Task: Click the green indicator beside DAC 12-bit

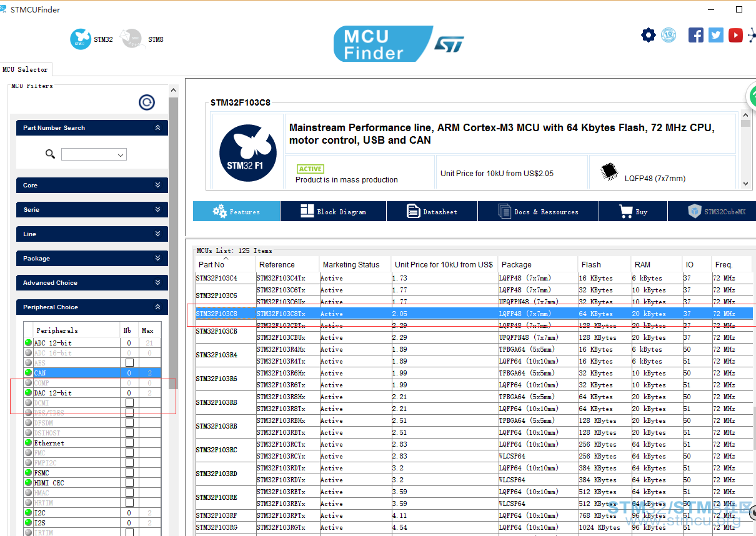Action: 28,393
